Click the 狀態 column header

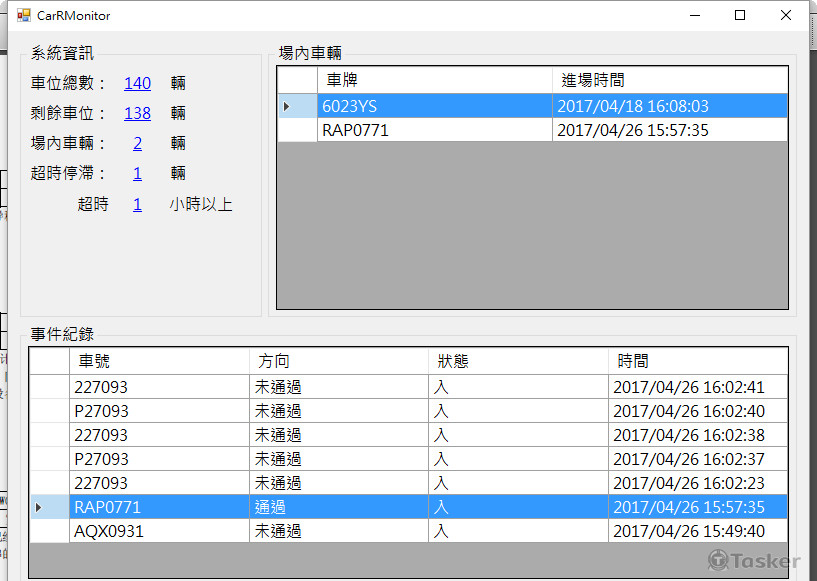pyautogui.click(x=518, y=361)
